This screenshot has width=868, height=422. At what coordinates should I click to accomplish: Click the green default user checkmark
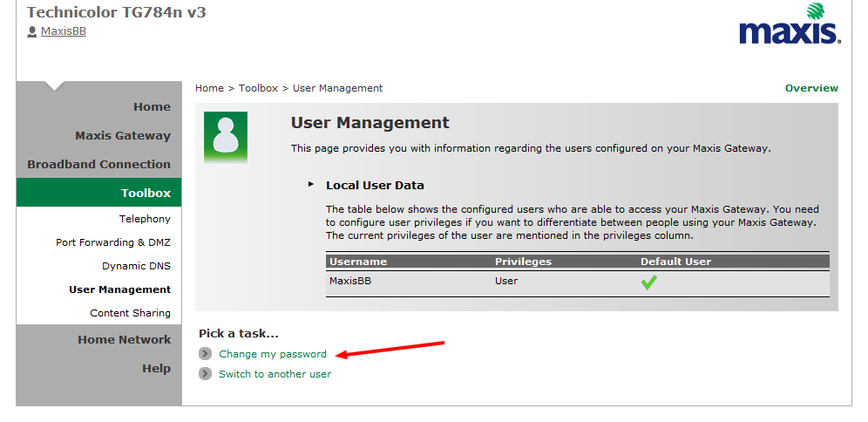tap(648, 282)
